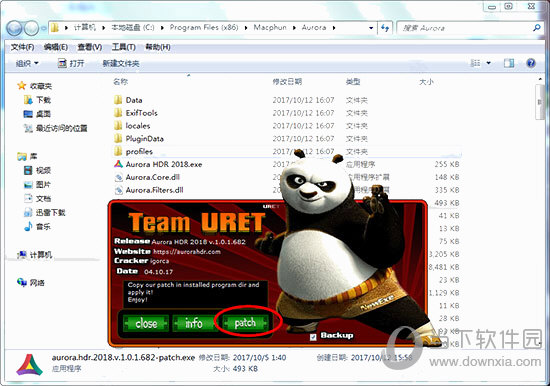Open 图片 pictures library
Image resolution: width=550 pixels, height=386 pixels.
click(x=37, y=185)
